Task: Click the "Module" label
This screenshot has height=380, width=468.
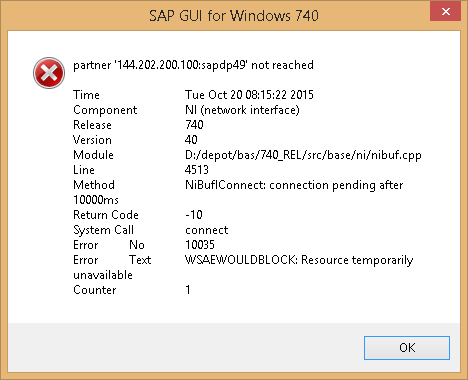Action: pos(93,155)
